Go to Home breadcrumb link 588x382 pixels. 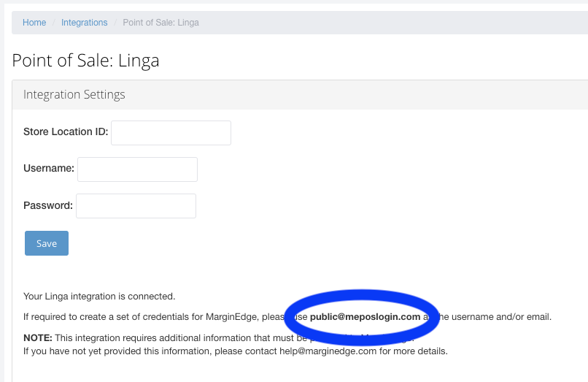pos(34,23)
